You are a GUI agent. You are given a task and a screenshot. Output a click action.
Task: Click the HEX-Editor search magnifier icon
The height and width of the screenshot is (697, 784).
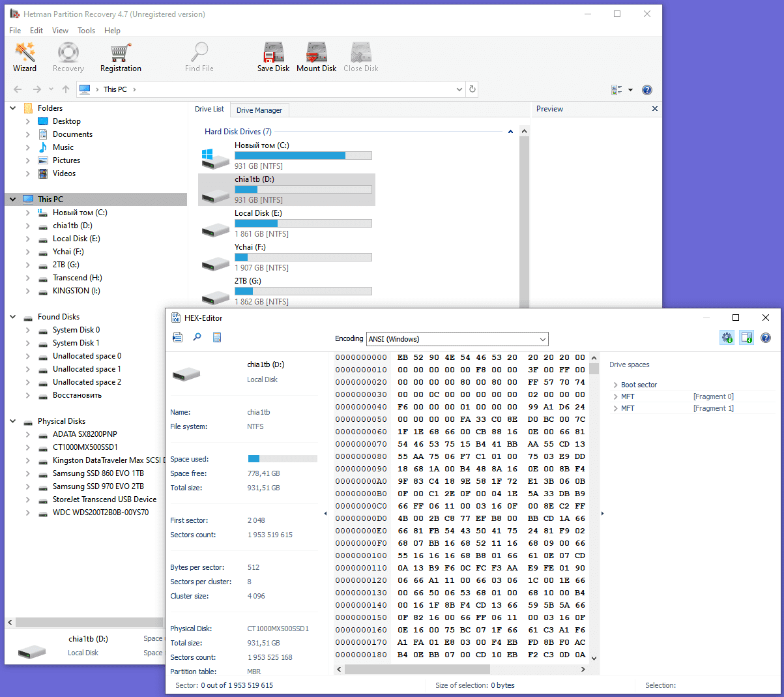[x=197, y=337]
